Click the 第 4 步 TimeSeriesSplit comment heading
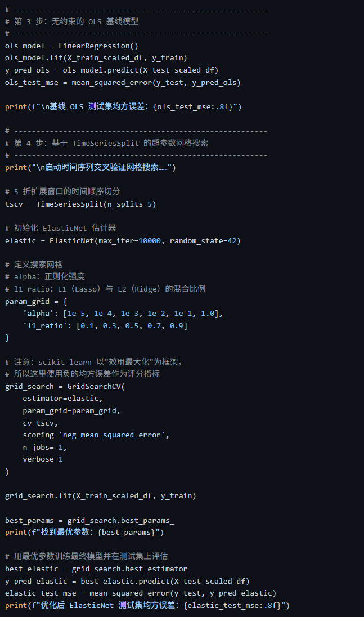This screenshot has height=617, width=364. (106, 143)
